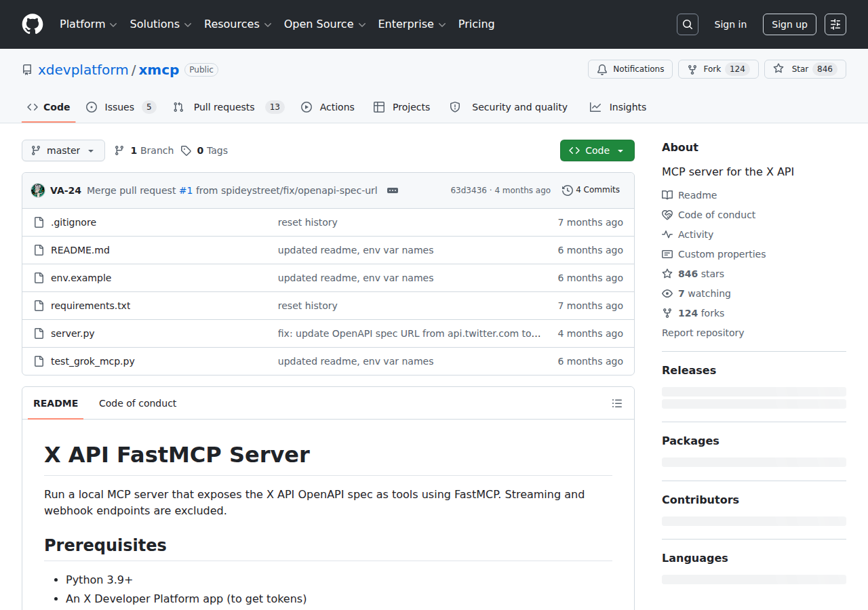Viewport: 868px width, 610px height.
Task: Open the Pull requests tab
Action: tap(228, 107)
